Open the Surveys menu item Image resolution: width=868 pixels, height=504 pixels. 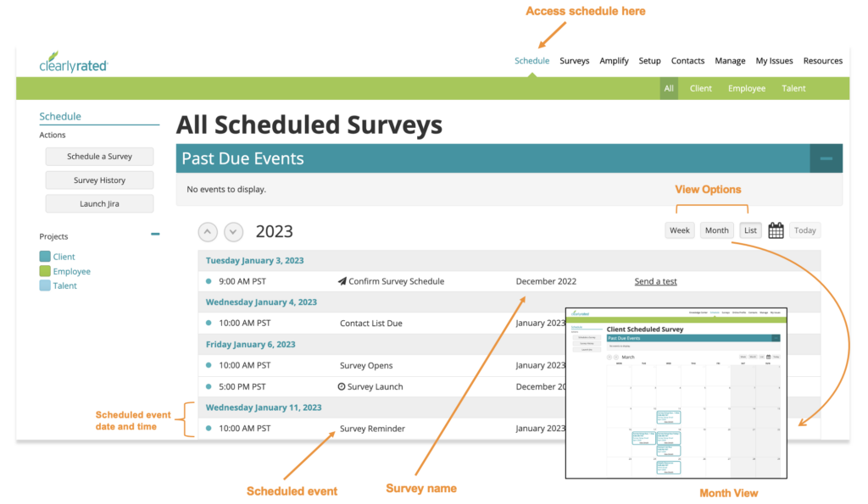tap(574, 60)
